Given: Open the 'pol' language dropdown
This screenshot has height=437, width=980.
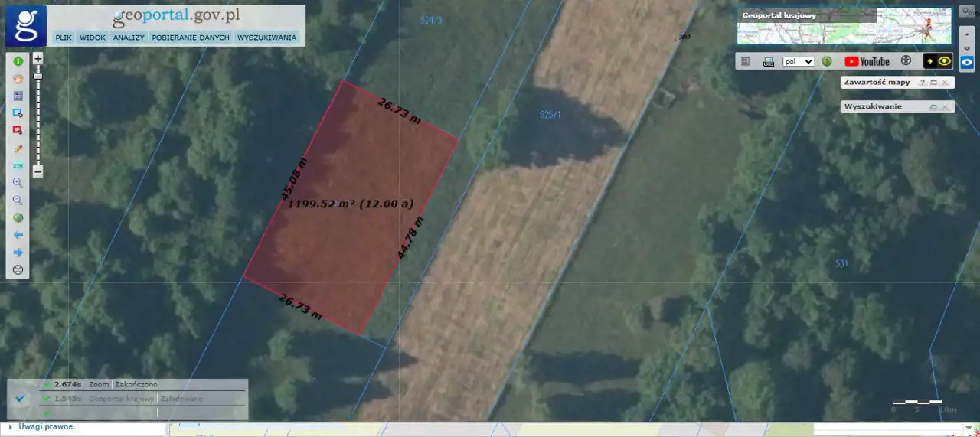Looking at the screenshot, I should click(x=799, y=61).
